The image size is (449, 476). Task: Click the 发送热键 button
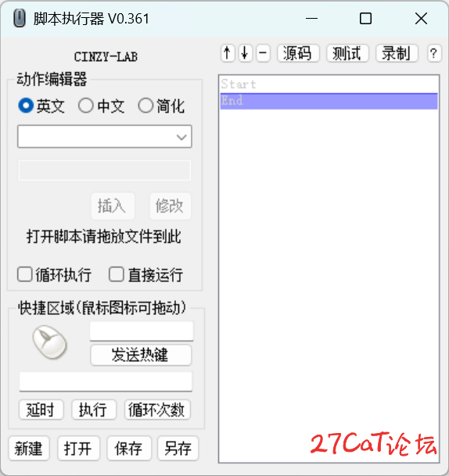141,355
